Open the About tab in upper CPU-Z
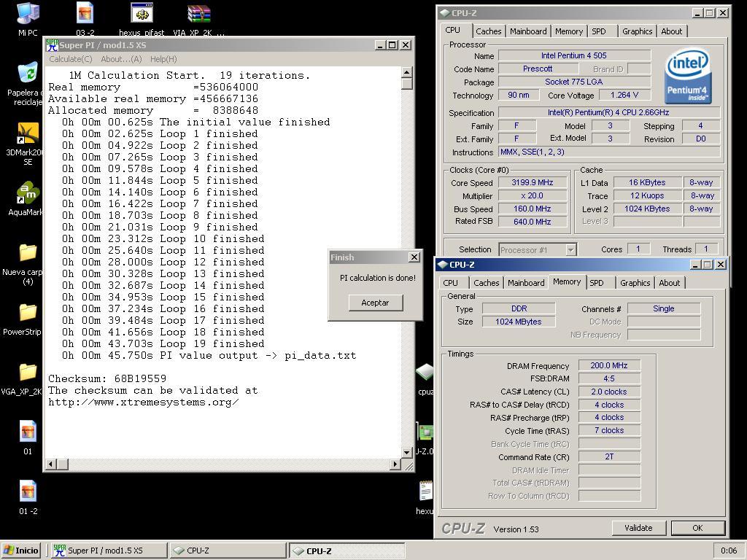The width and height of the screenshot is (747, 560). (x=671, y=31)
